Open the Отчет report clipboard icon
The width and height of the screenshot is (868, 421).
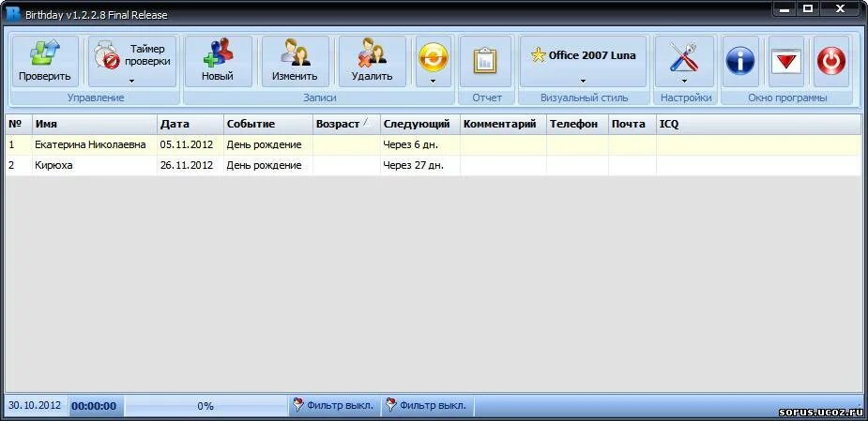pos(485,61)
